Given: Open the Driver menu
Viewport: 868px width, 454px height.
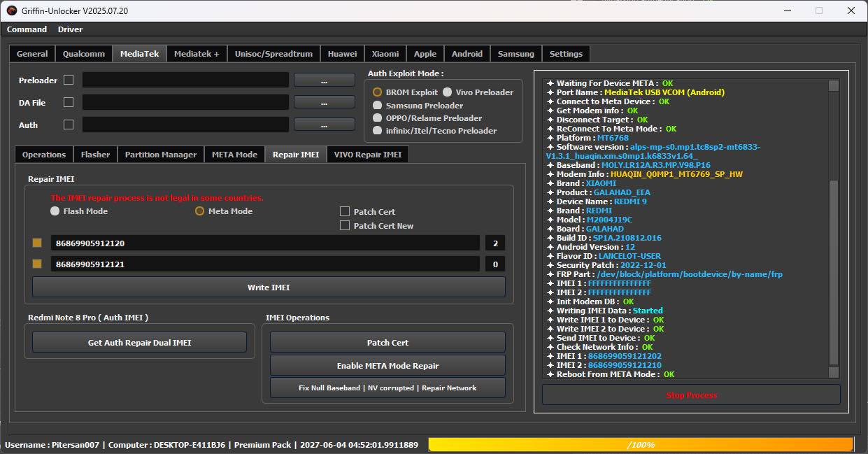Looking at the screenshot, I should (70, 29).
